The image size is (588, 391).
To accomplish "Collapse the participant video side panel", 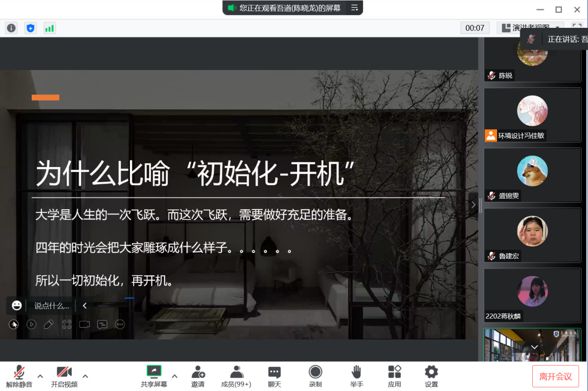I will click(473, 205).
